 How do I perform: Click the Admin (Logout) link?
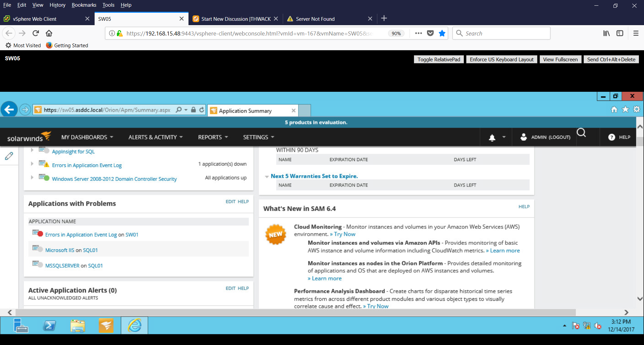pyautogui.click(x=550, y=137)
